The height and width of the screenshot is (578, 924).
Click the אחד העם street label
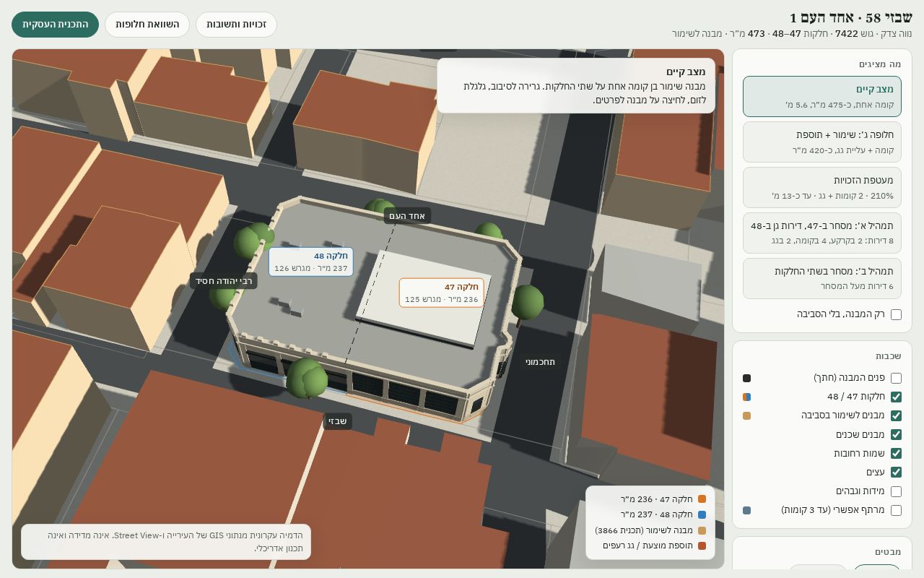point(407,215)
